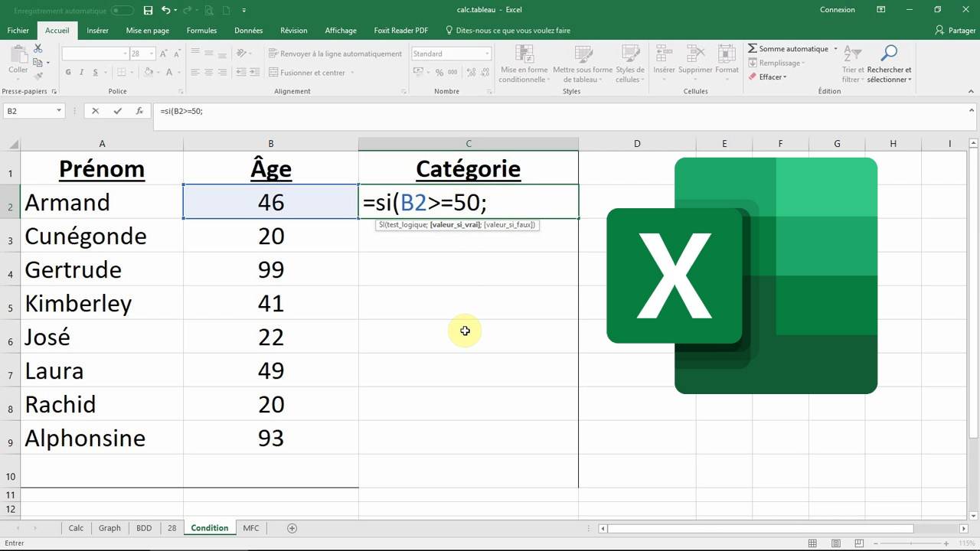Open the Formules ribbon tab
Image resolution: width=980 pixels, height=551 pixels.
[202, 31]
